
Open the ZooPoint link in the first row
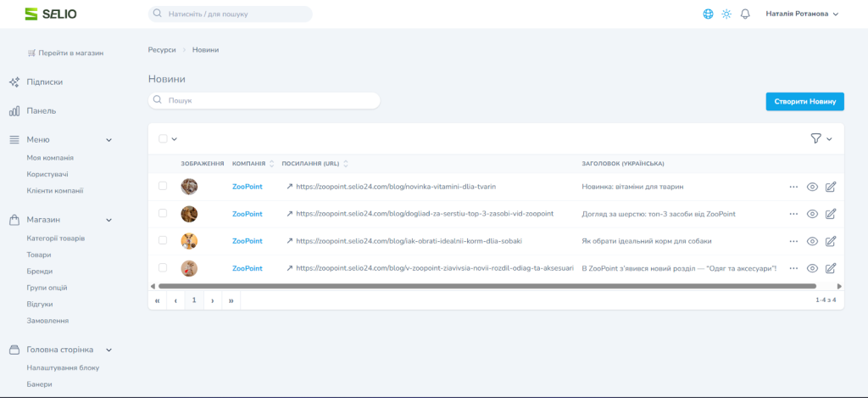(247, 187)
